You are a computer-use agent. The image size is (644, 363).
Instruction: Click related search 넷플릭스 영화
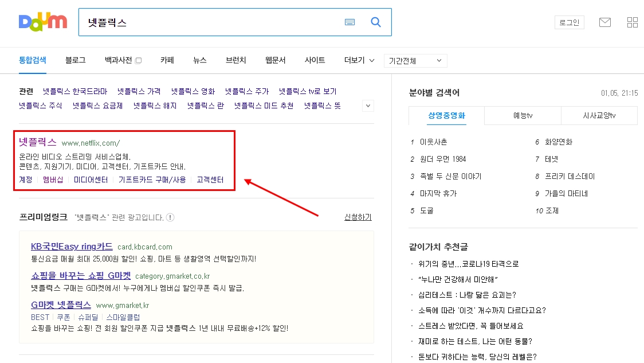click(x=193, y=91)
